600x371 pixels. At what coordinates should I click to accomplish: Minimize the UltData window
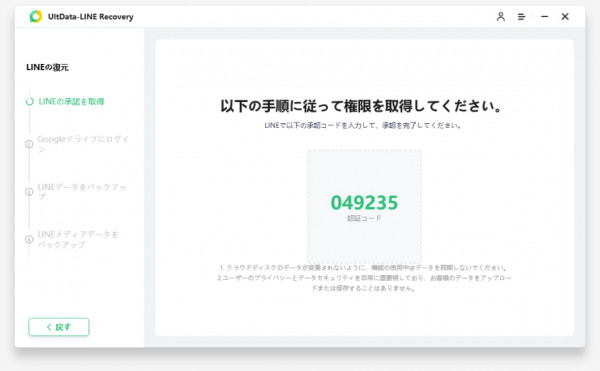[544, 16]
